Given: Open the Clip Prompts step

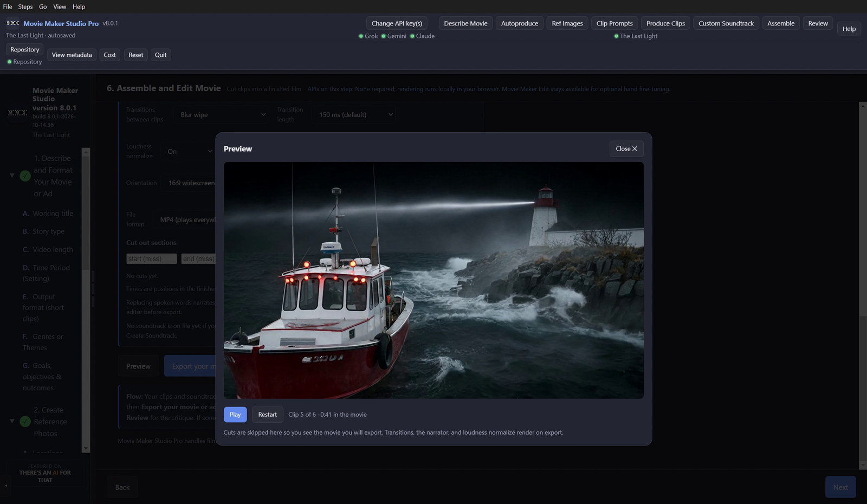Looking at the screenshot, I should tap(614, 23).
